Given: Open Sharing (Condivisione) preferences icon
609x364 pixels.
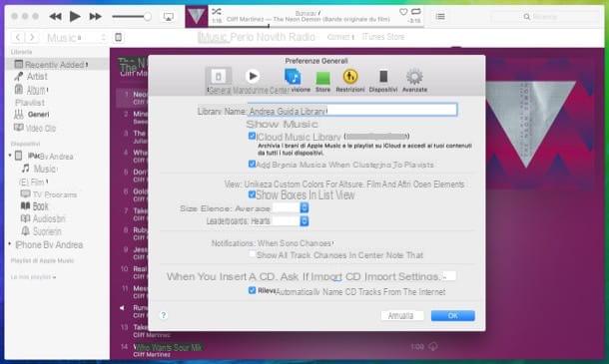Looking at the screenshot, I should click(293, 77).
